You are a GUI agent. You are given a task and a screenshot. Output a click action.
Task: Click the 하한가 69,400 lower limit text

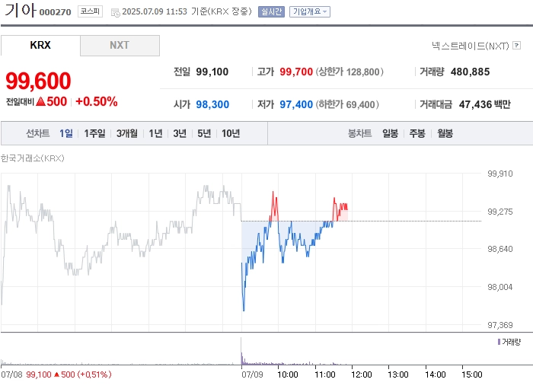pyautogui.click(x=347, y=104)
